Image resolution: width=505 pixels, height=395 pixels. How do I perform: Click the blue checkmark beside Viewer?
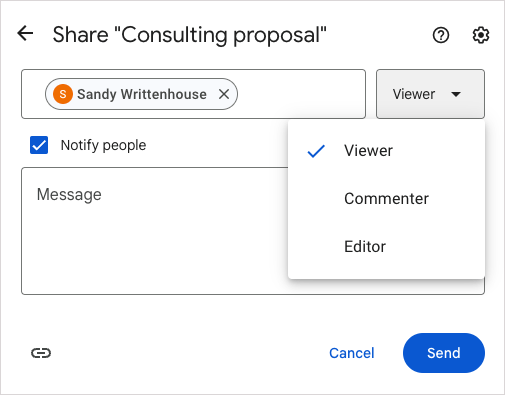pyautogui.click(x=316, y=151)
